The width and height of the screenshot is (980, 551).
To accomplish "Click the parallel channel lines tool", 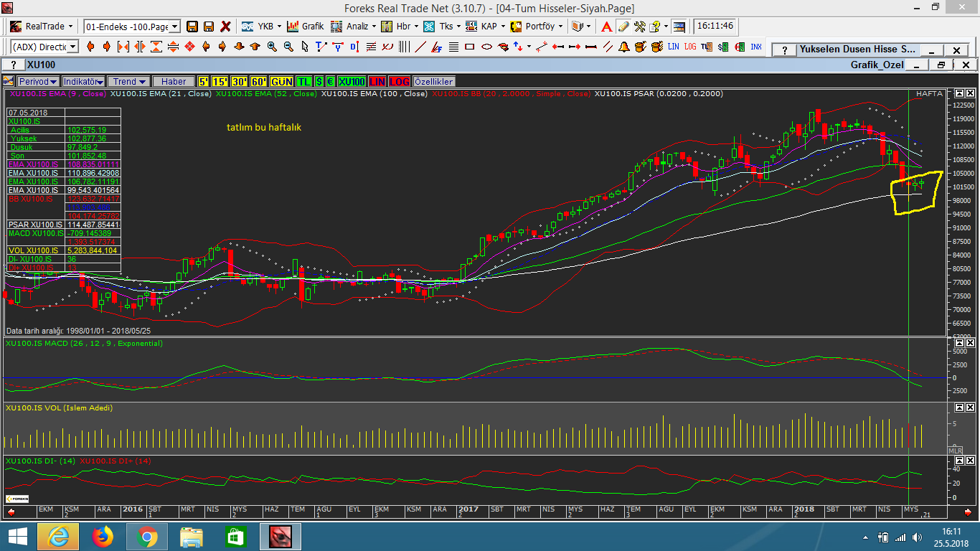I will [607, 47].
